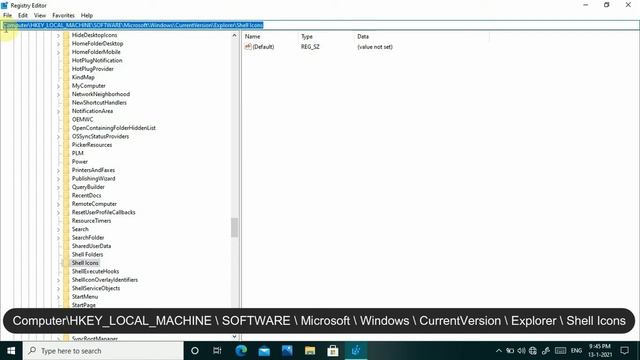Open Task View on the taskbar
The height and width of the screenshot is (360, 640).
tap(217, 351)
